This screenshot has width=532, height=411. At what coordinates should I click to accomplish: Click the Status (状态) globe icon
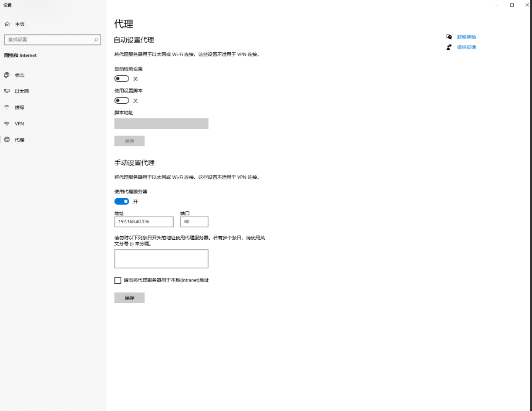[x=7, y=75]
